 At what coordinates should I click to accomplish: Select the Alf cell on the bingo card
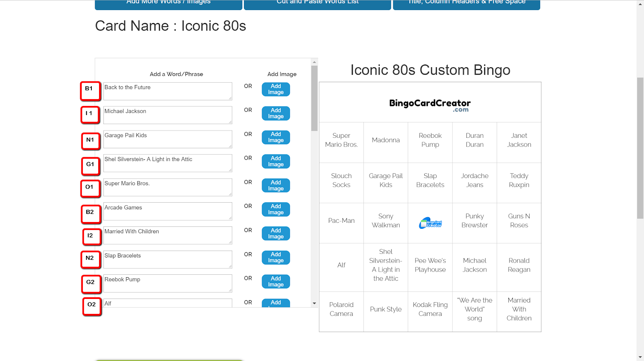click(341, 268)
